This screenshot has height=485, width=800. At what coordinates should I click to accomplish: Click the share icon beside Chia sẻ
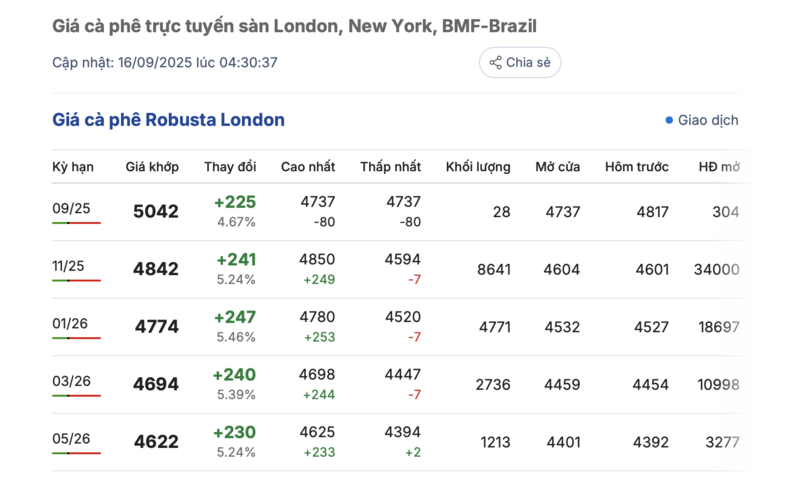coord(495,63)
